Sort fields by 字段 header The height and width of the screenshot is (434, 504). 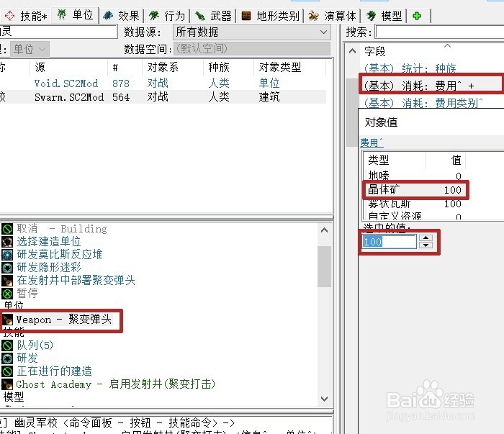click(375, 51)
